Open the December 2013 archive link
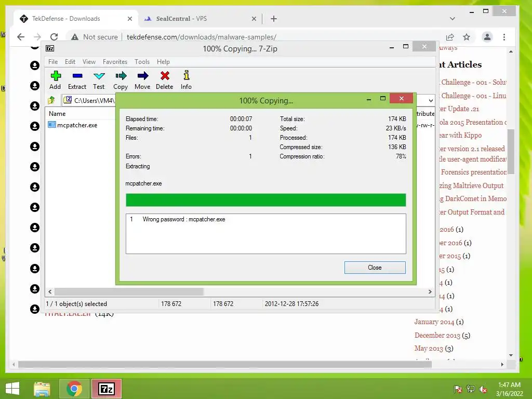 tap(437, 335)
